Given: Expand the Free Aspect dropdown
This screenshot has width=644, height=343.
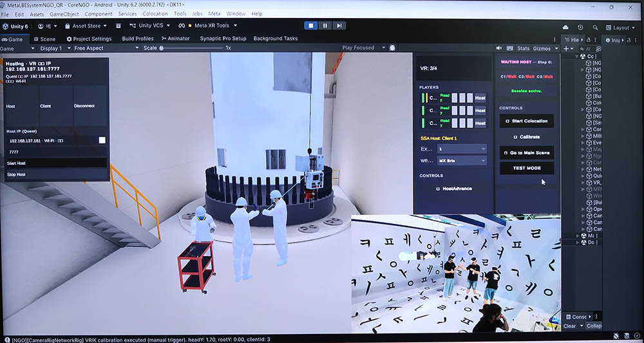Looking at the screenshot, I should point(106,48).
